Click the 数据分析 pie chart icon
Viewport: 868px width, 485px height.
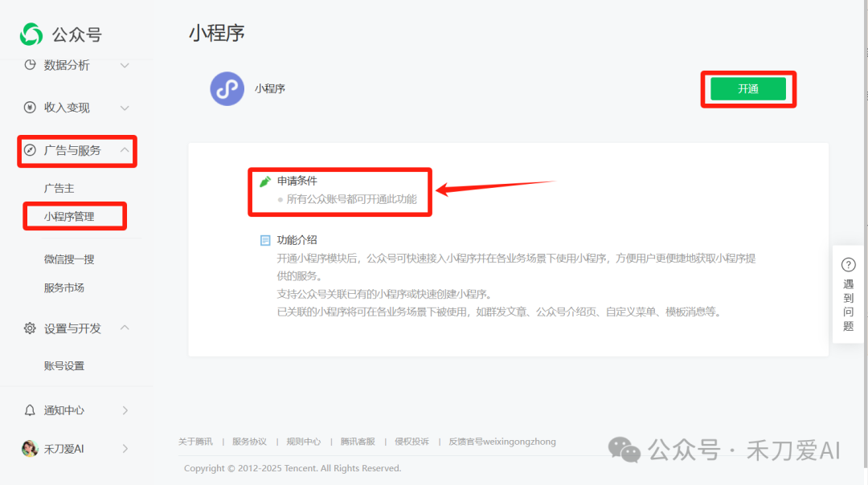30,65
